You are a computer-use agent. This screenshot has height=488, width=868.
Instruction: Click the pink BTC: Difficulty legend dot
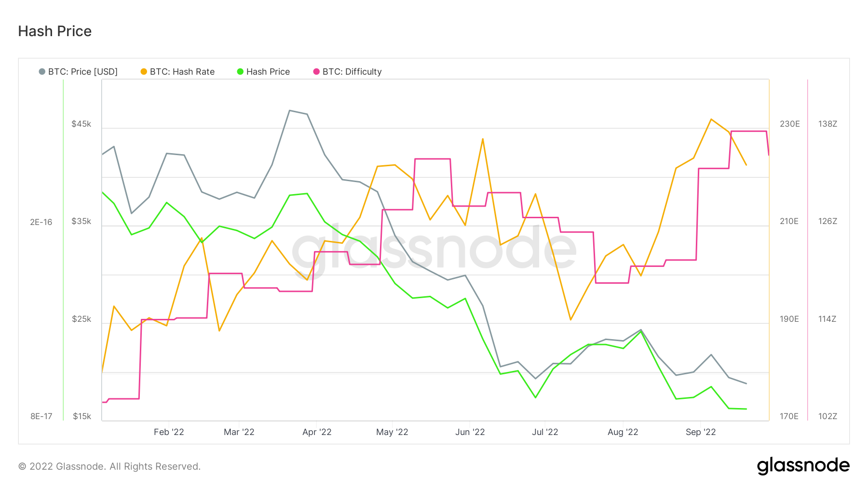click(x=316, y=72)
